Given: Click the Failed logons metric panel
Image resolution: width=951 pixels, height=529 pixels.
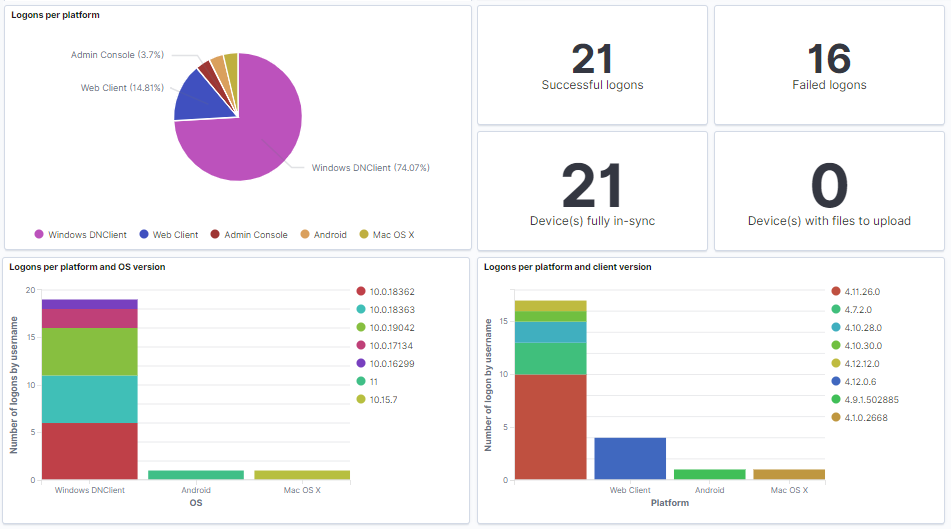Looking at the screenshot, I should click(x=829, y=68).
